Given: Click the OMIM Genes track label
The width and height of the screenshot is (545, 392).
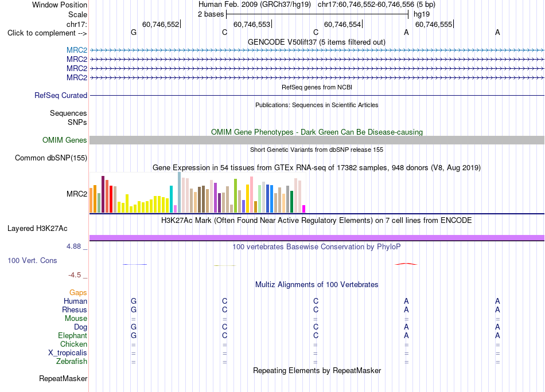Looking at the screenshot, I should (x=65, y=140).
